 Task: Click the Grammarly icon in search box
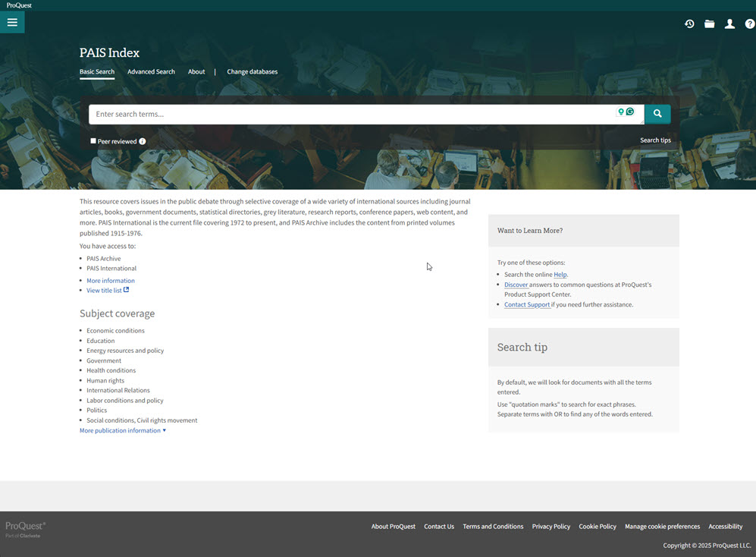630,112
